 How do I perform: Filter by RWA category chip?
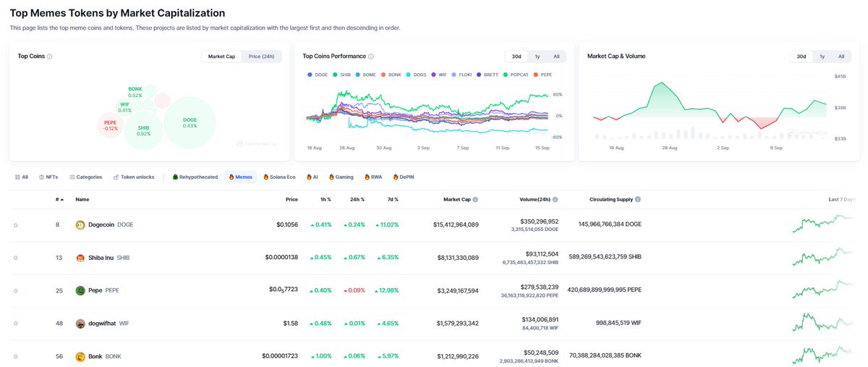(x=374, y=177)
